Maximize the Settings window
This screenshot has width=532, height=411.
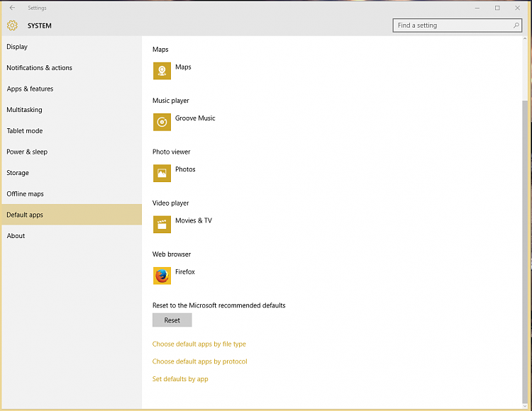point(497,8)
